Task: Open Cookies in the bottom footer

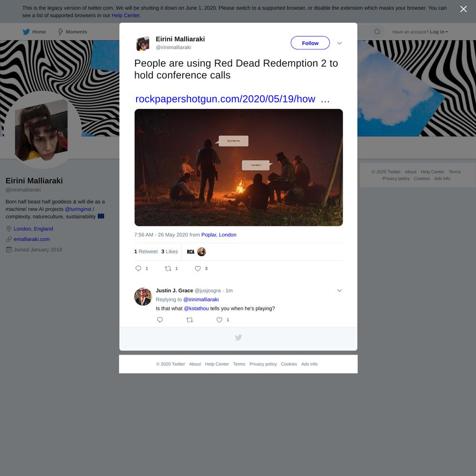Action: [289, 364]
